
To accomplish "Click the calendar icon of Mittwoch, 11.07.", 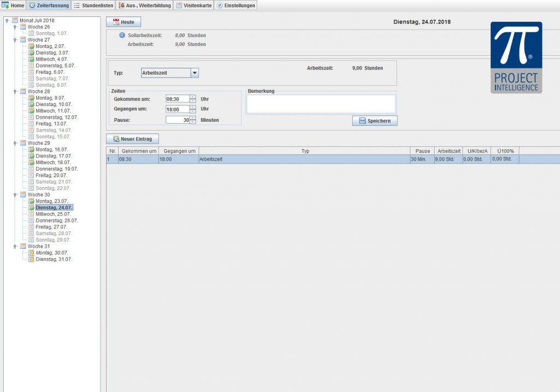I will click(31, 110).
